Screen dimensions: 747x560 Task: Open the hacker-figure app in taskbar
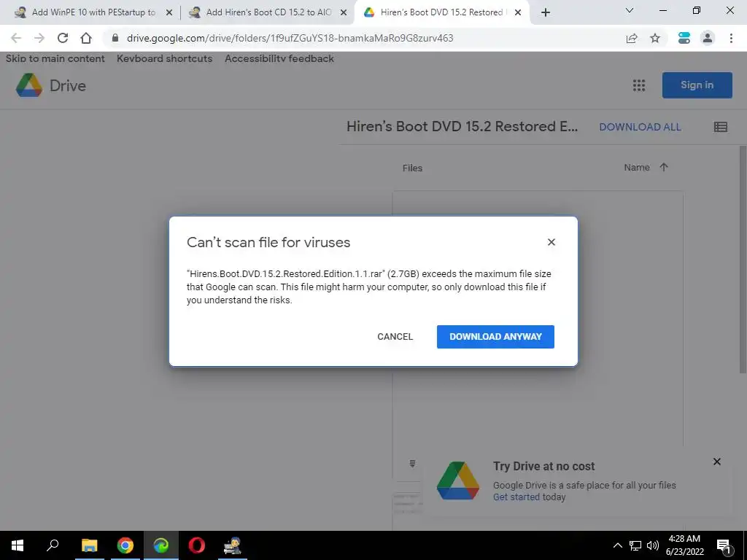(x=233, y=545)
